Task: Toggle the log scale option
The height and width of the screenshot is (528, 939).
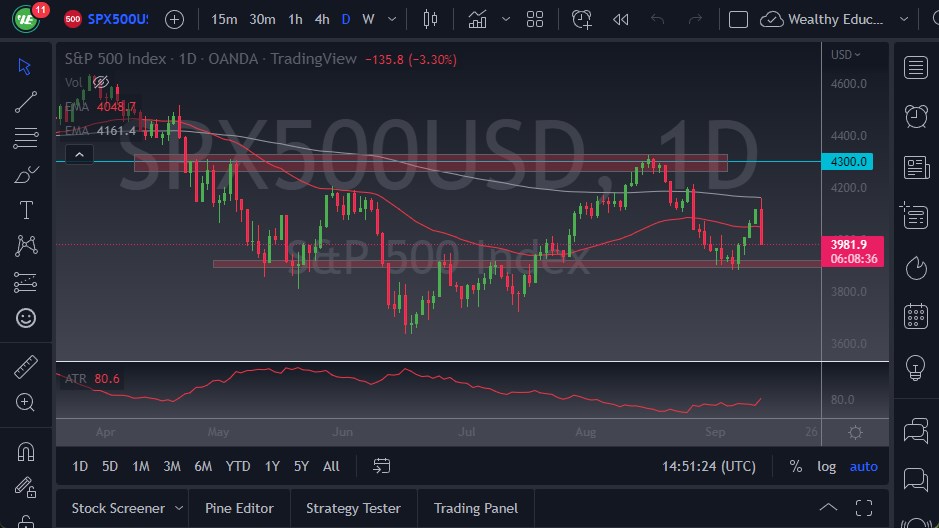Action: pos(826,466)
